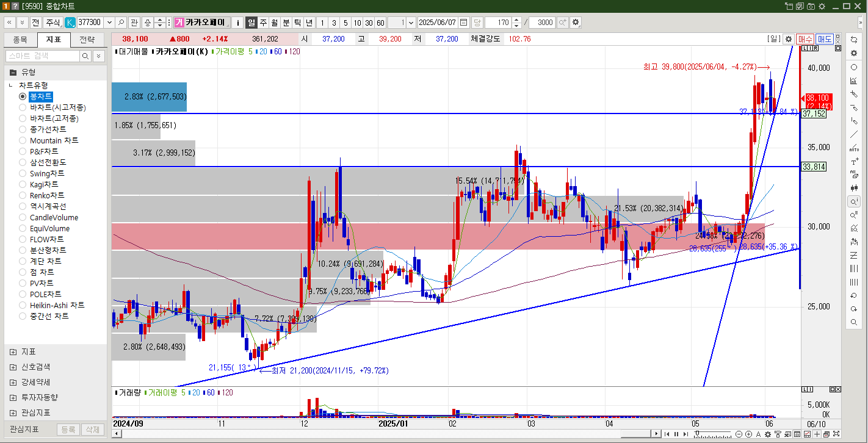Switch to the 종목 tab

pos(20,40)
